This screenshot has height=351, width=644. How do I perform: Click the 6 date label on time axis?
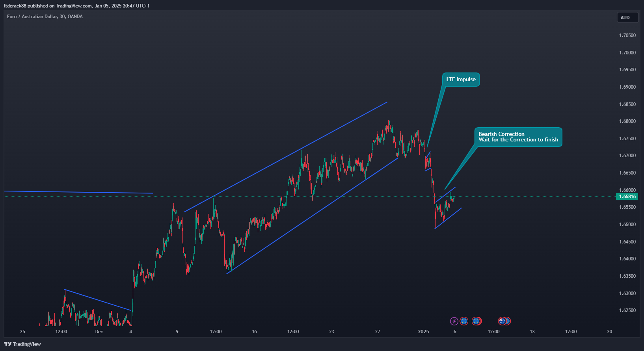click(455, 332)
